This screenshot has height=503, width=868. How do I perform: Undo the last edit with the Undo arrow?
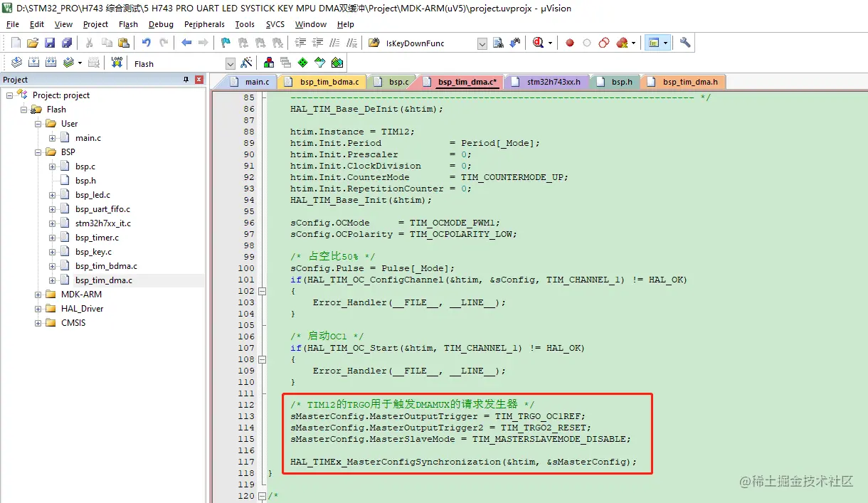tap(147, 43)
